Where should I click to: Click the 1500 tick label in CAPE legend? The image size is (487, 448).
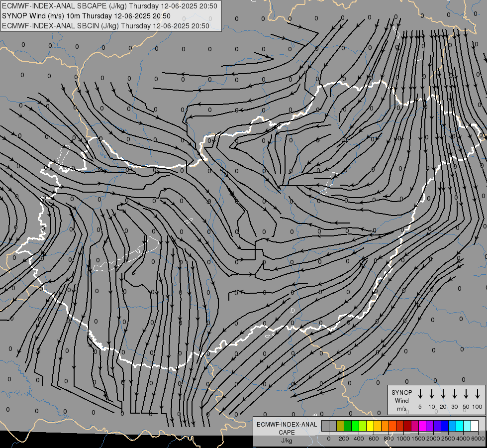pyautogui.click(x=418, y=439)
